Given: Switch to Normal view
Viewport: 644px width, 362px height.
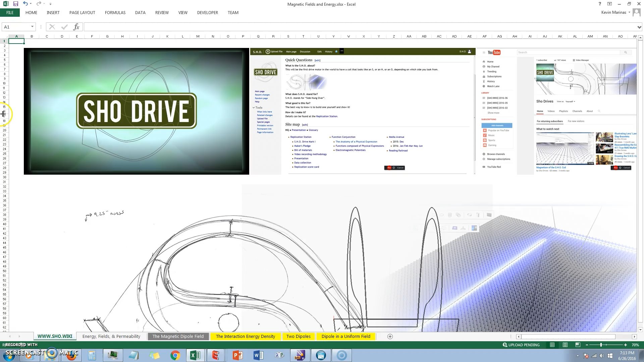Looking at the screenshot, I should [x=552, y=345].
